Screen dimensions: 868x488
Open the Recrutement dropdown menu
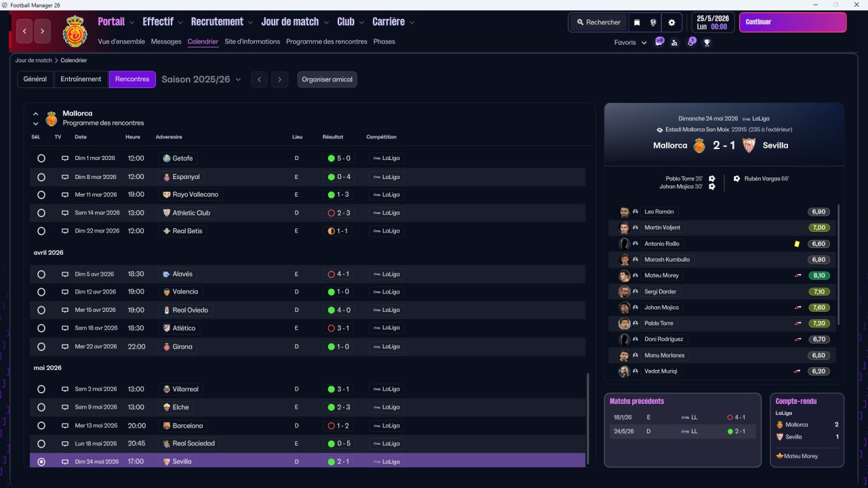(x=222, y=22)
